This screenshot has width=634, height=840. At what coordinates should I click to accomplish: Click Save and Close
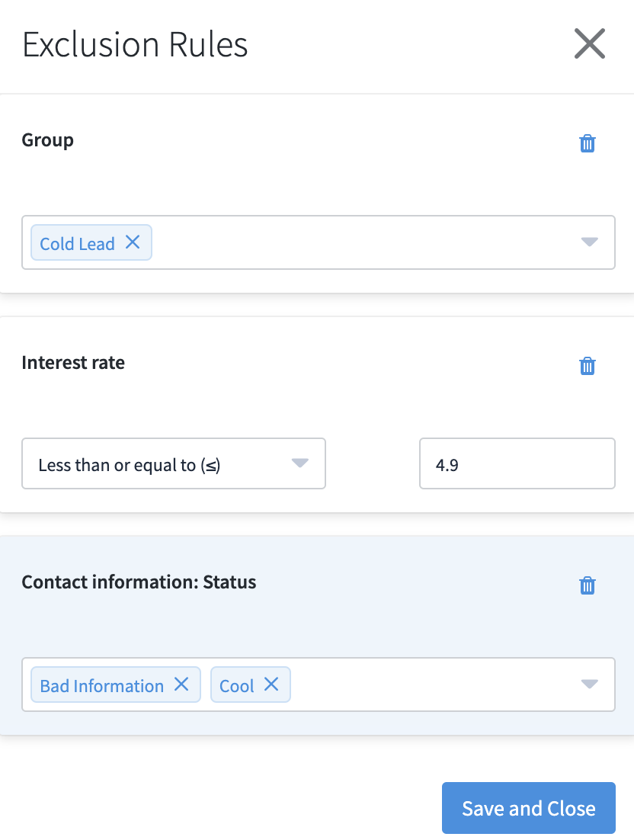tap(528, 808)
